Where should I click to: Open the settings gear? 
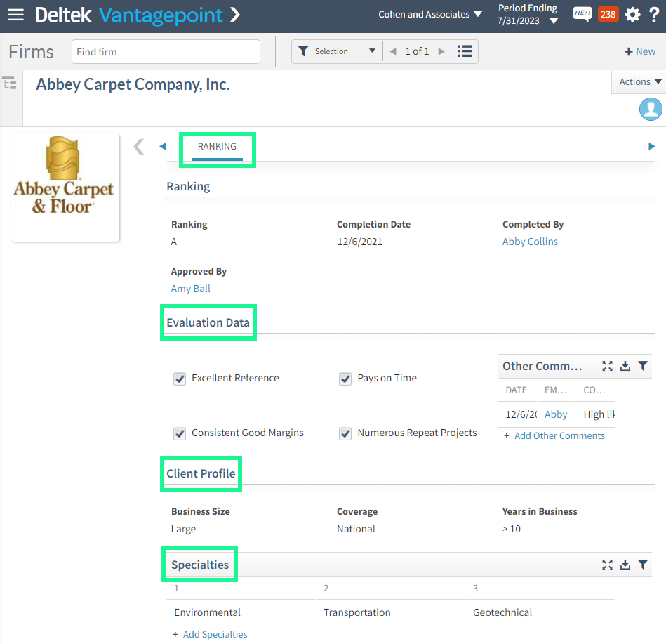(632, 15)
